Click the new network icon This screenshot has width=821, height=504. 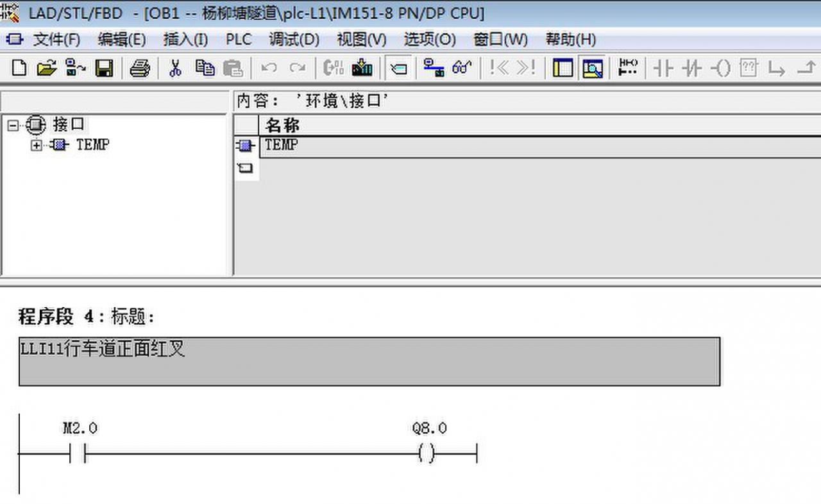point(628,69)
